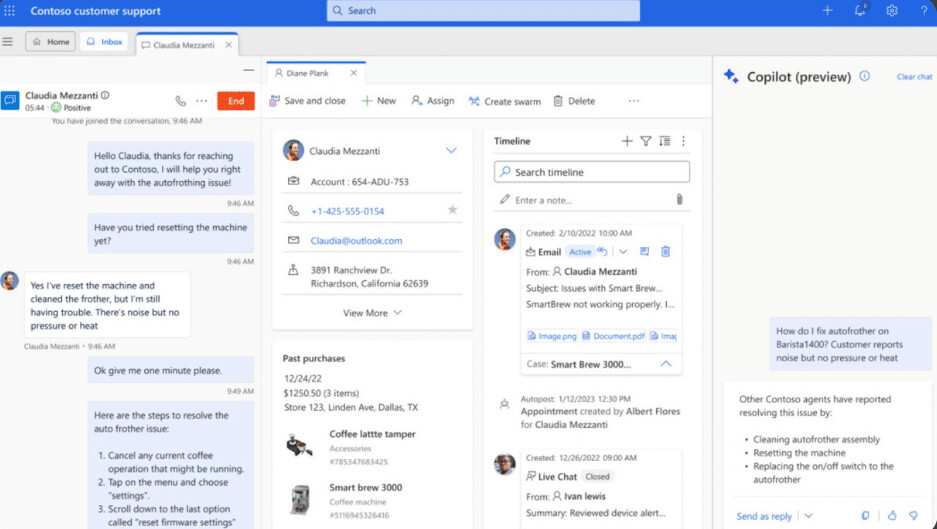Close the Claudia Mezzanti session tab
This screenshot has width=937, height=529.
(228, 45)
